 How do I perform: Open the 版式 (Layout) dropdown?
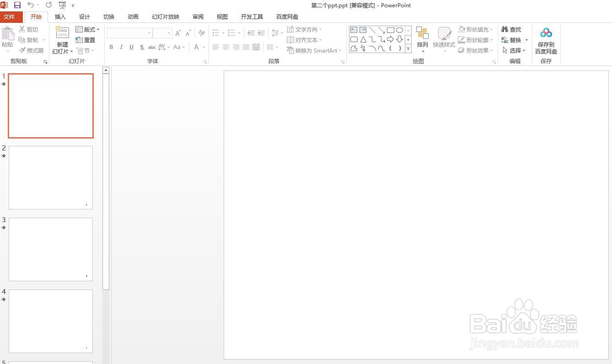coord(87,29)
